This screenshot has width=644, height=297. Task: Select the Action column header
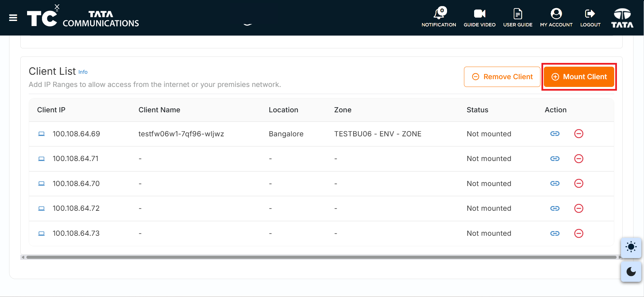(556, 110)
